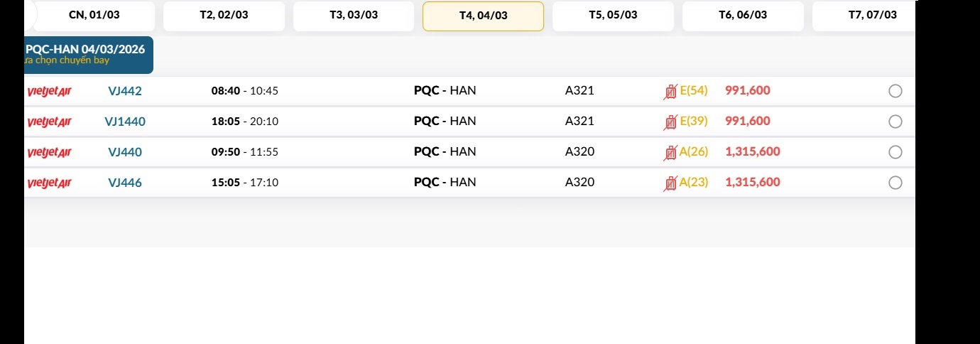
Task: Click the Vietjet Air logo beside VJ440
Action: [50, 153]
